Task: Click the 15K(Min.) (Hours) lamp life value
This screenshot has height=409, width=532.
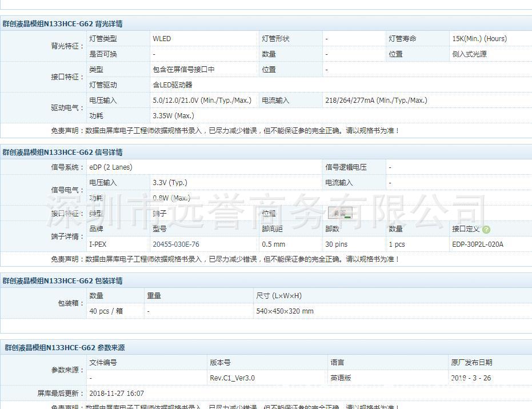Action: tap(479, 39)
